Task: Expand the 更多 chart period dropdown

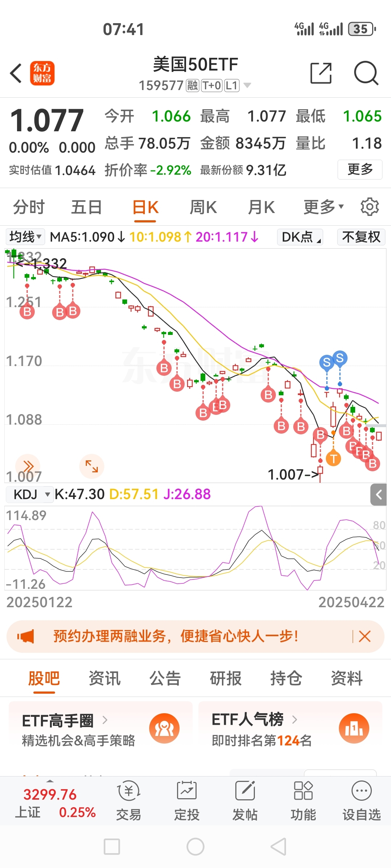Action: (323, 207)
